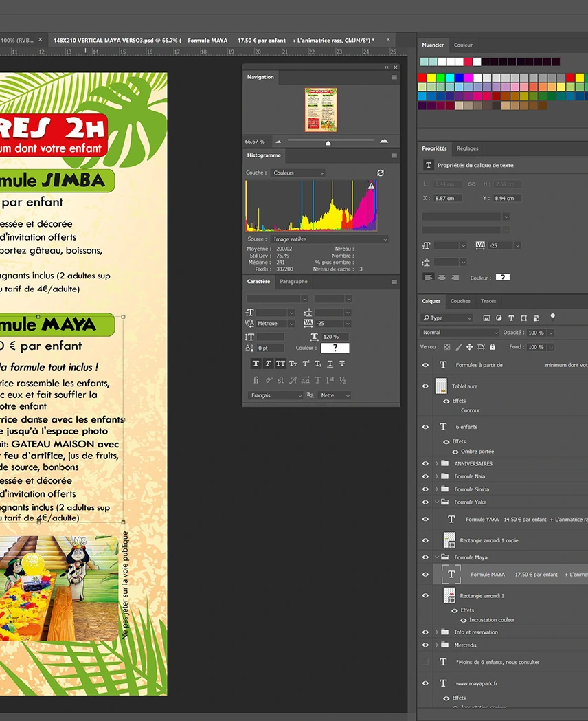
Task: Toggle superscript text style
Action: tap(306, 364)
